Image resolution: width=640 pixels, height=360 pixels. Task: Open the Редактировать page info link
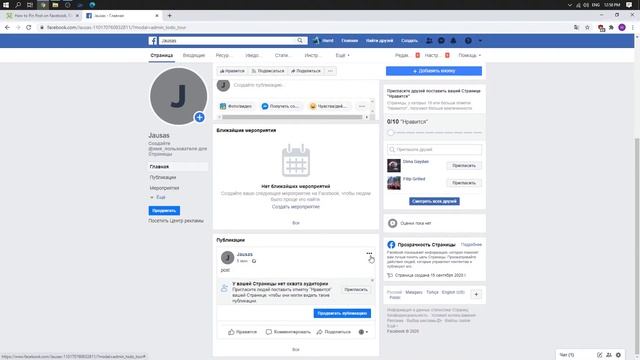[402, 55]
